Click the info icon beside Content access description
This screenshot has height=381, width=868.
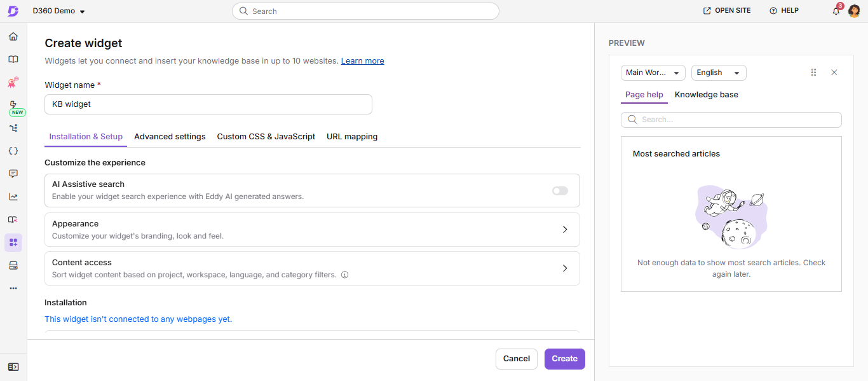(x=345, y=275)
